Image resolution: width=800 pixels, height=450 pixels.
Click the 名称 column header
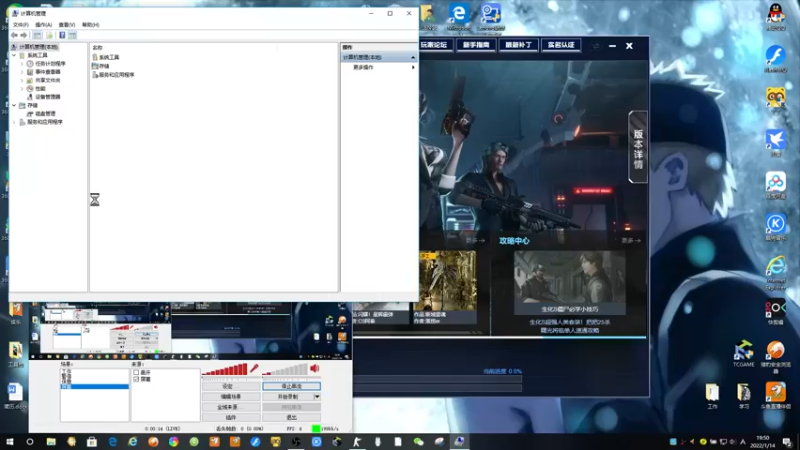click(97, 47)
